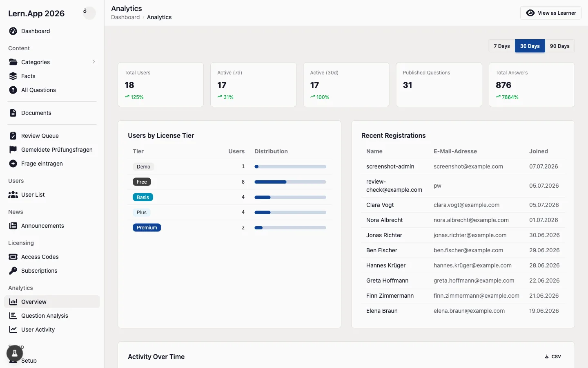The width and height of the screenshot is (588, 368).
Task: Click the Documents file icon
Action: [x=13, y=113]
